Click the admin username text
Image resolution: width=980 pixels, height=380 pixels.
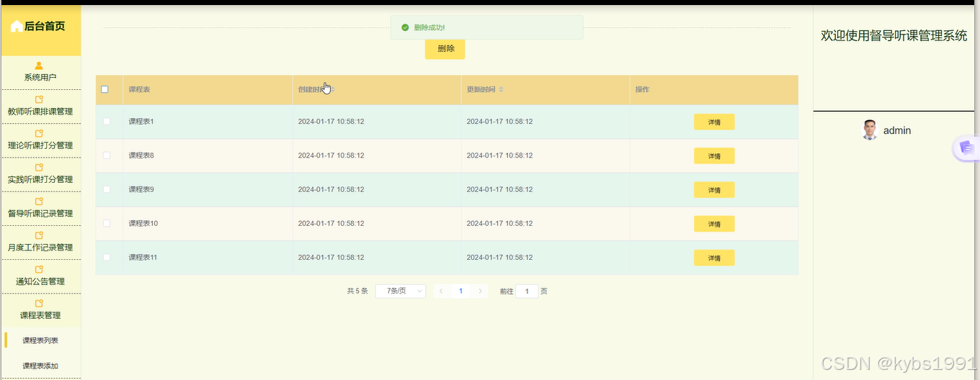pyautogui.click(x=897, y=130)
